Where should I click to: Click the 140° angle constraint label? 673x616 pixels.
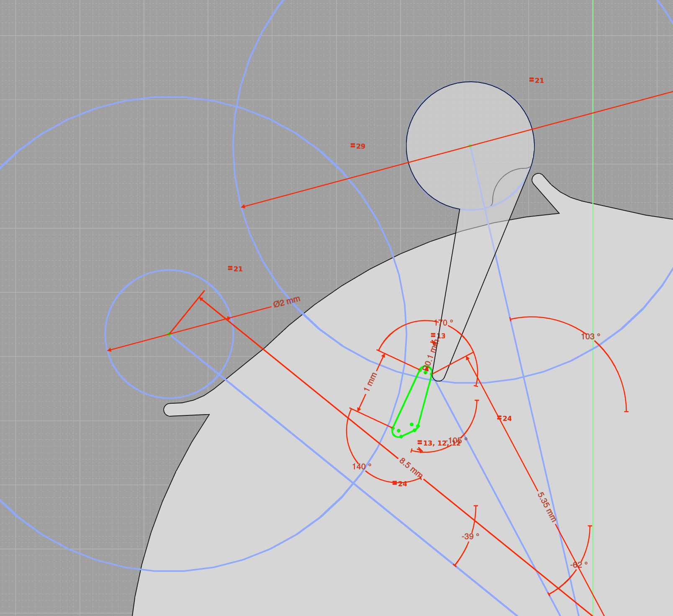362,467
